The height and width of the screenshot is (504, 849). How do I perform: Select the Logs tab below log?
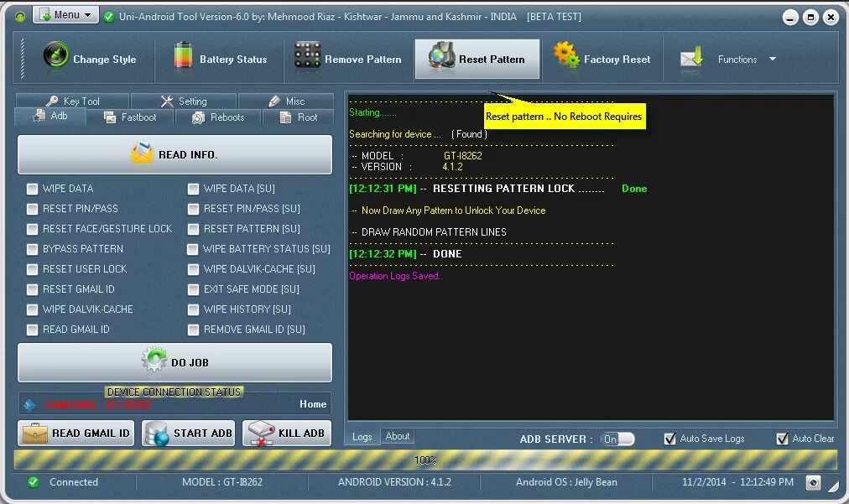pyautogui.click(x=362, y=436)
